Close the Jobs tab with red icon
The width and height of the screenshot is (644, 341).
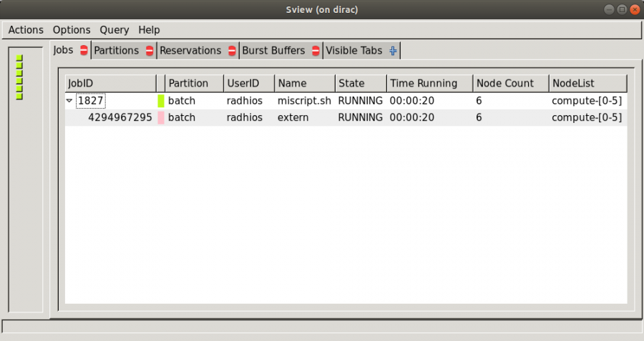tap(84, 51)
